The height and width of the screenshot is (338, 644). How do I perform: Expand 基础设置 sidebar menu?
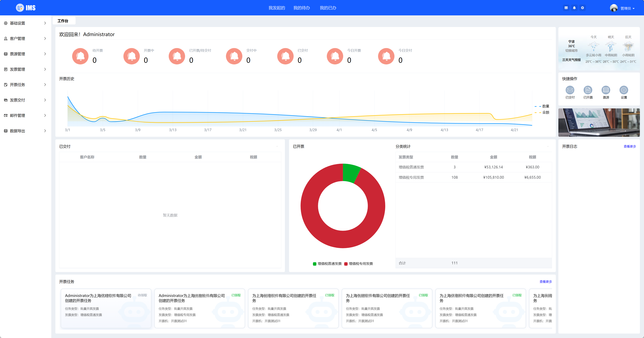point(25,23)
